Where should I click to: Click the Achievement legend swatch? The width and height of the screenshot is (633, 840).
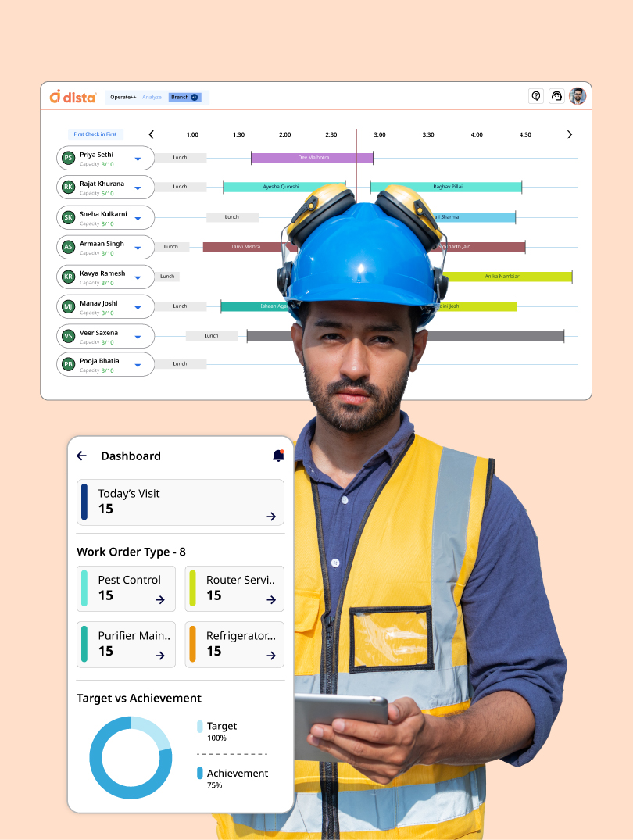pyautogui.click(x=200, y=773)
